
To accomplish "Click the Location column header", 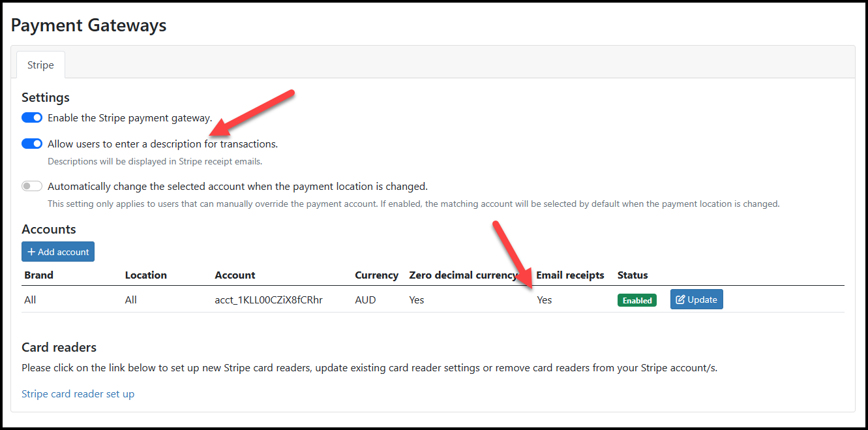I will coord(145,275).
